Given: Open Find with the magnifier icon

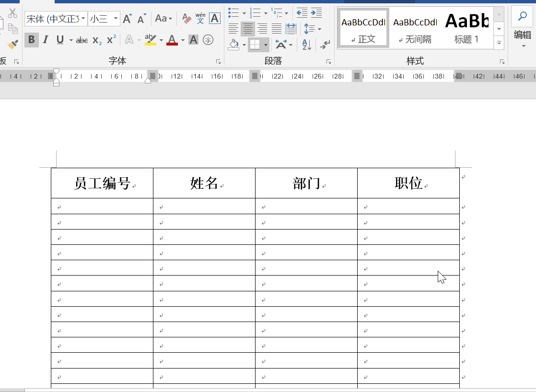Looking at the screenshot, I should tap(522, 16).
